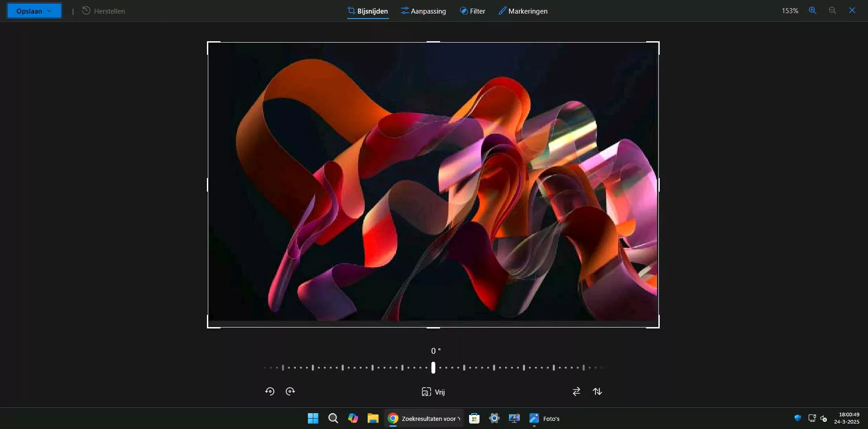Image resolution: width=868 pixels, height=429 pixels.
Task: Switch to the Chrome Zoekresultaten window
Action: click(424, 418)
